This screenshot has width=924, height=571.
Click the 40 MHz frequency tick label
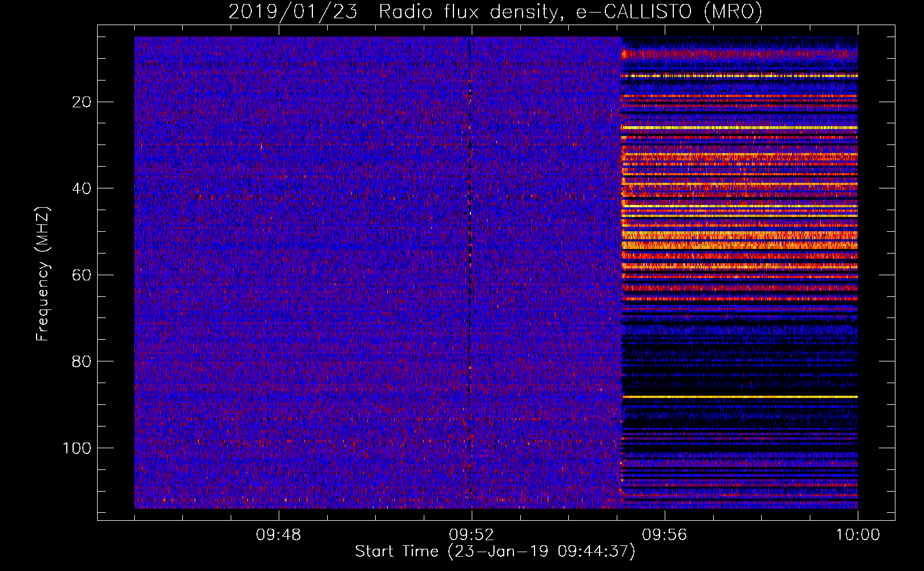pos(82,188)
